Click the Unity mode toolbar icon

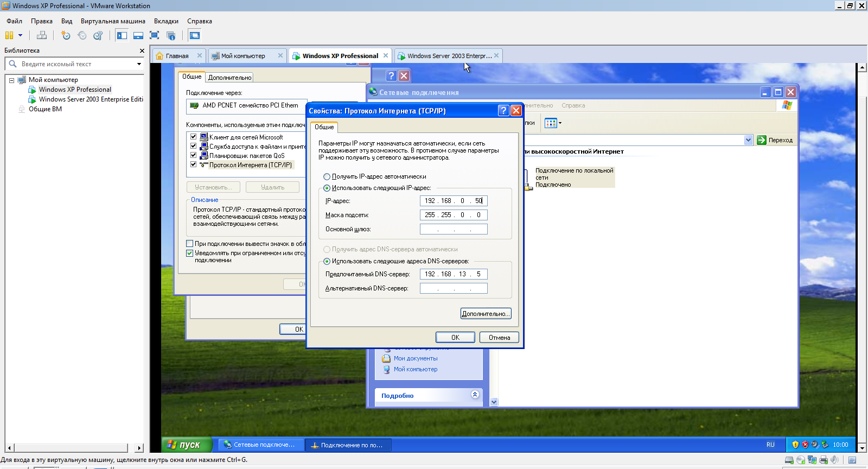171,35
